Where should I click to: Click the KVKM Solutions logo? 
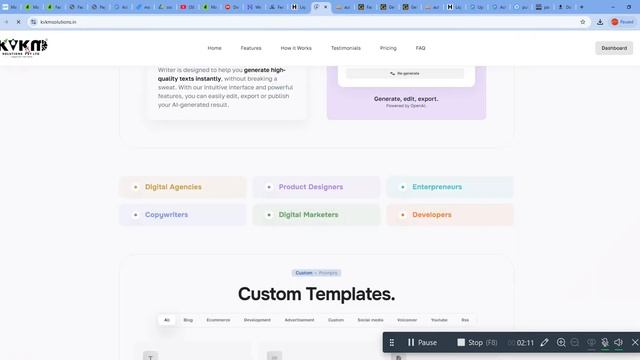coord(24,48)
